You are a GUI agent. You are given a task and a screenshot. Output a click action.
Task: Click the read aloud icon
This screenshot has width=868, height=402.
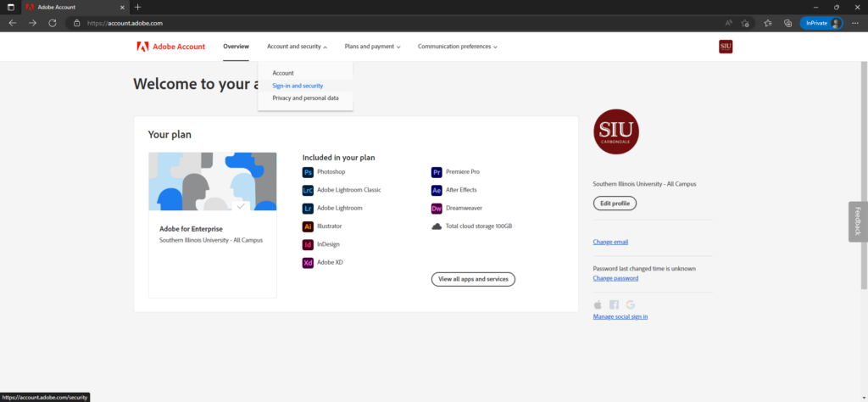pos(728,23)
